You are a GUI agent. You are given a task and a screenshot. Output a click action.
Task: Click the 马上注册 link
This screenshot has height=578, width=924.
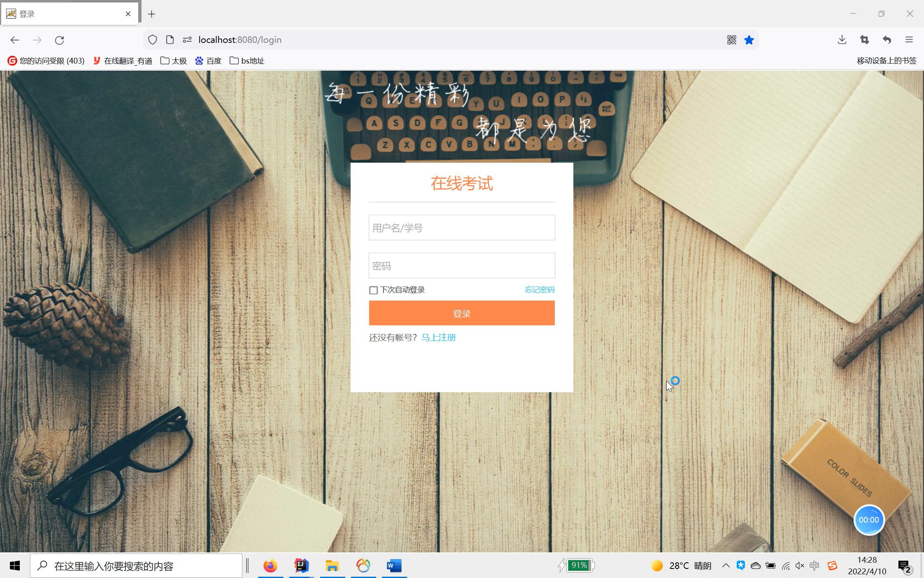[438, 338]
